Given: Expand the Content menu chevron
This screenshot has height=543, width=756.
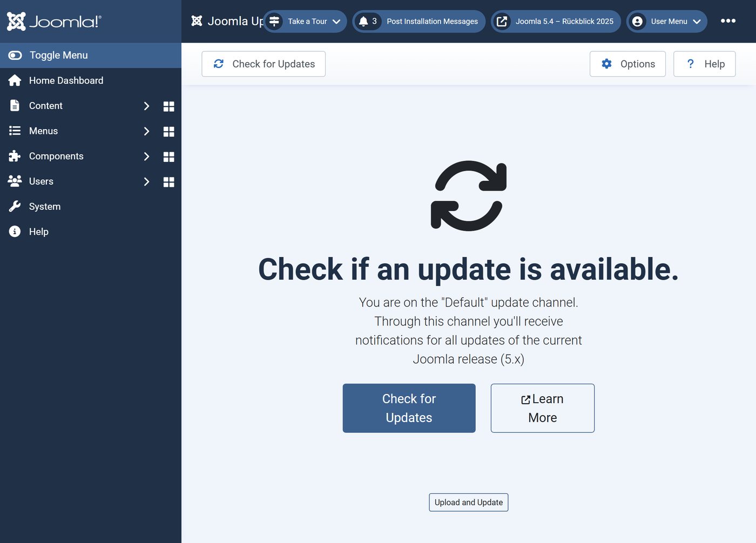Looking at the screenshot, I should 146,106.
